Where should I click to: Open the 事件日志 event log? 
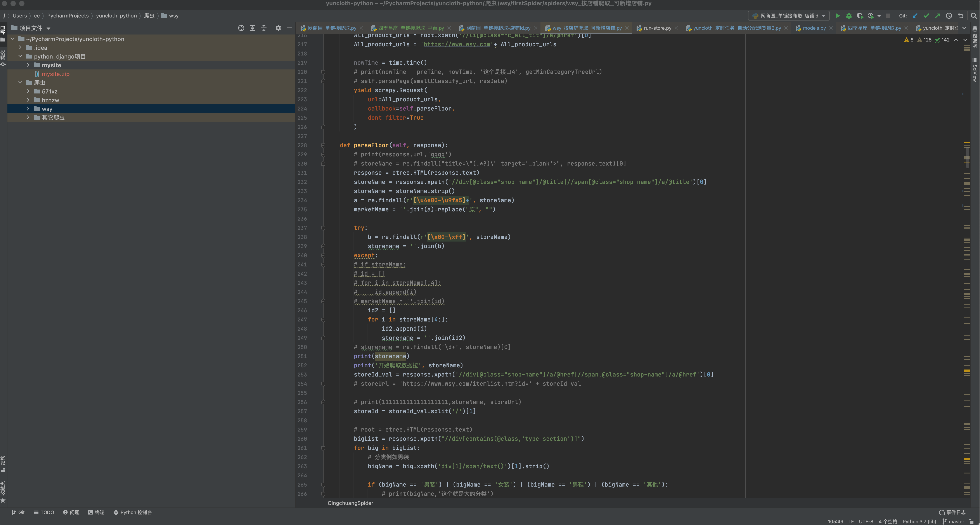coord(952,513)
